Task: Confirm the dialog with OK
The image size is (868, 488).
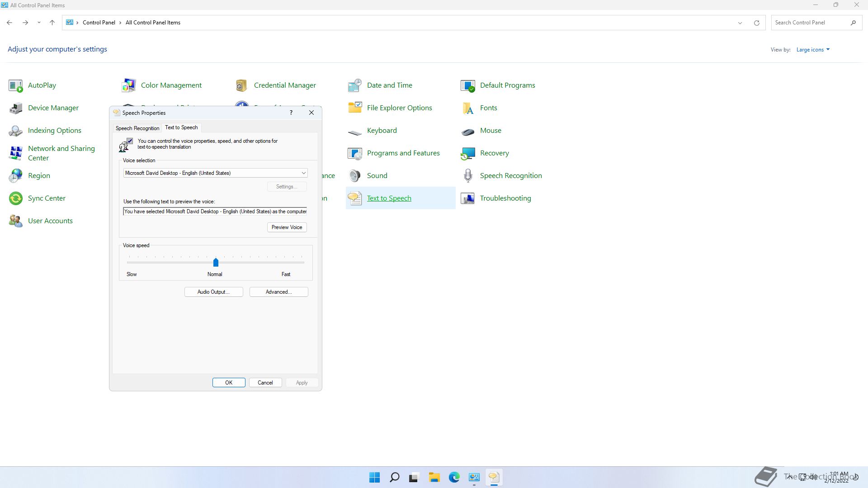Action: pos(229,383)
